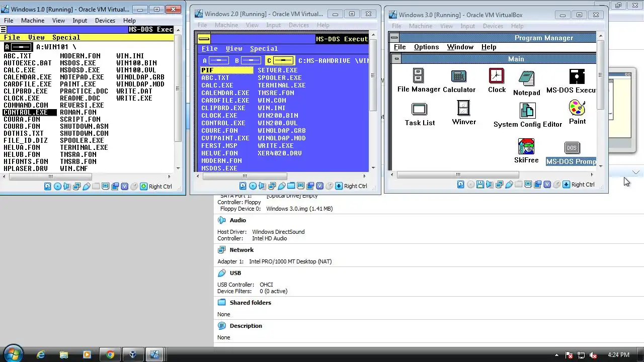
Task: Click optical disk icon in Windows 2.0 status bar
Action: [x=253, y=186]
